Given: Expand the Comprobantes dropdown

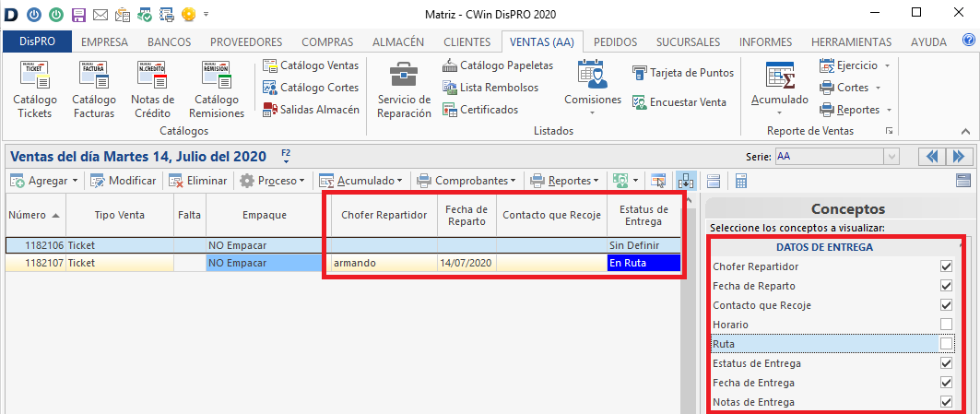Looking at the screenshot, I should (514, 181).
